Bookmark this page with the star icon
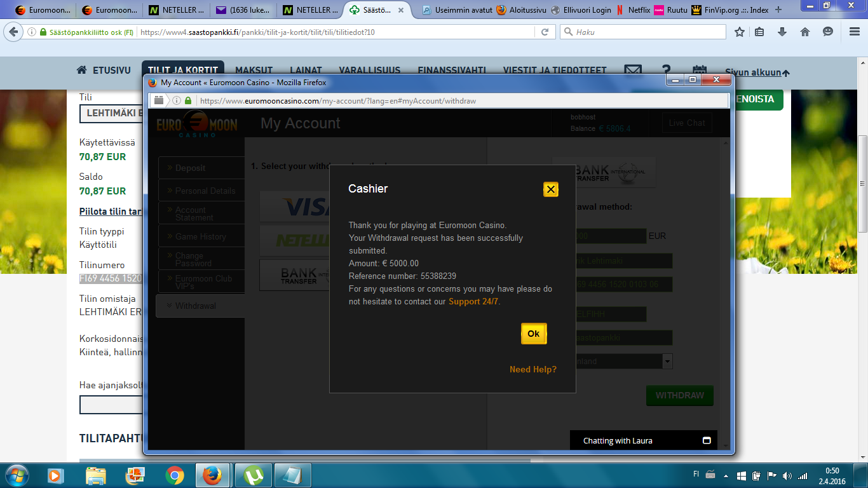868x488 pixels. (740, 32)
